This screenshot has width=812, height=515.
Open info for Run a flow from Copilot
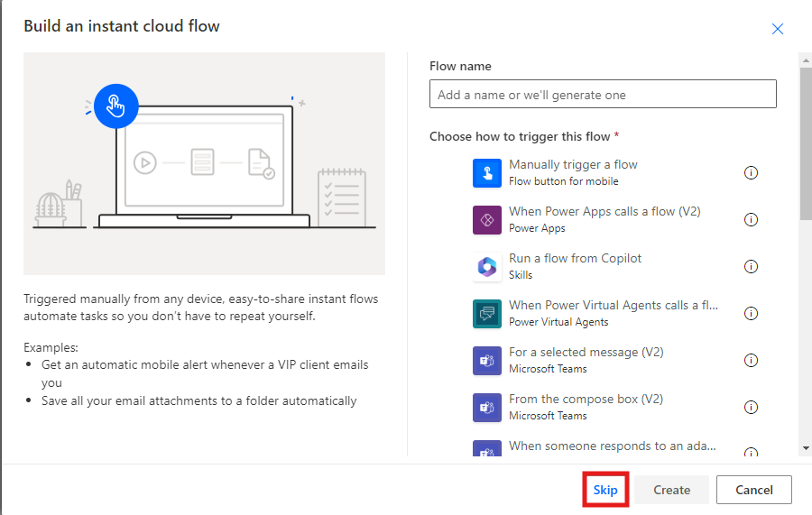pos(751,267)
